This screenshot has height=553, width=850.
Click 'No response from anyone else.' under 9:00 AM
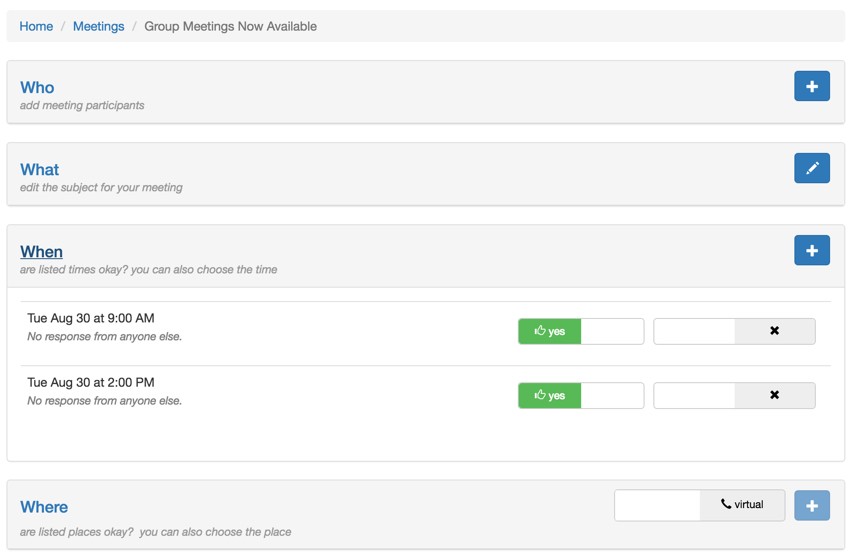click(x=105, y=337)
